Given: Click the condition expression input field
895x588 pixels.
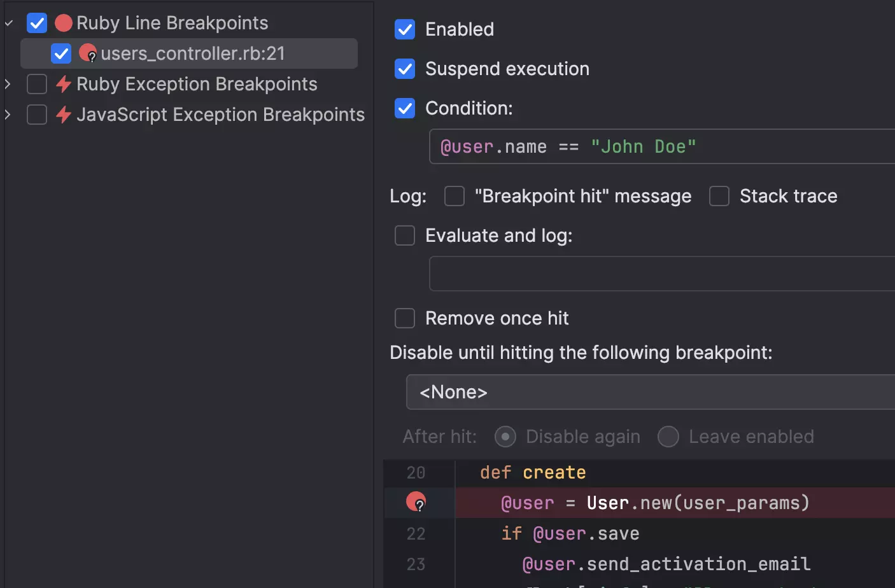Looking at the screenshot, I should click(x=662, y=146).
